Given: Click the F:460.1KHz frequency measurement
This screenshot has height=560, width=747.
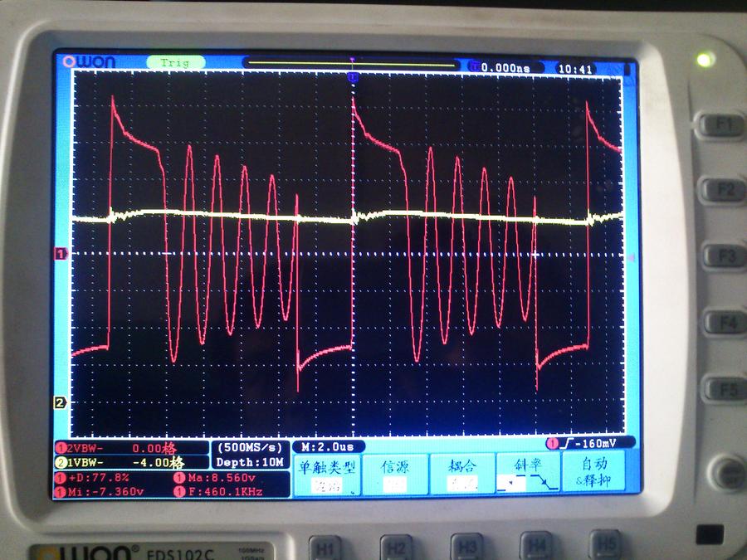Looking at the screenshot, I should point(219,491).
